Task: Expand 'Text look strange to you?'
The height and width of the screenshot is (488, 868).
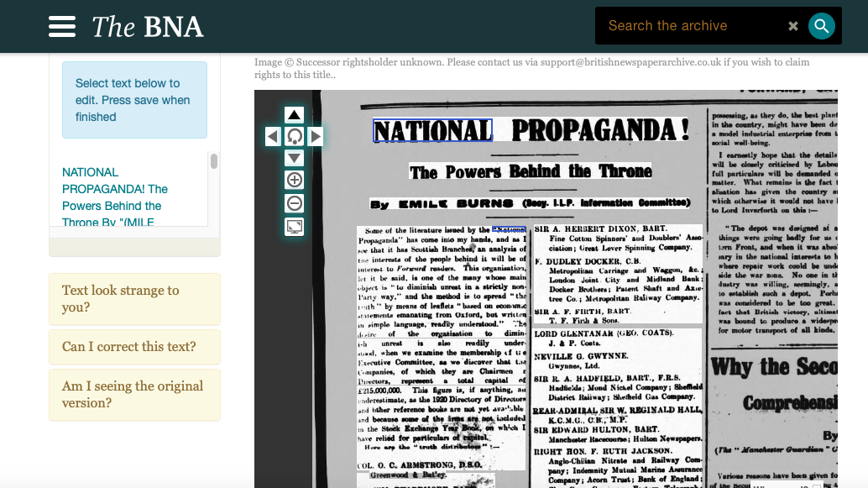Action: coord(134,299)
